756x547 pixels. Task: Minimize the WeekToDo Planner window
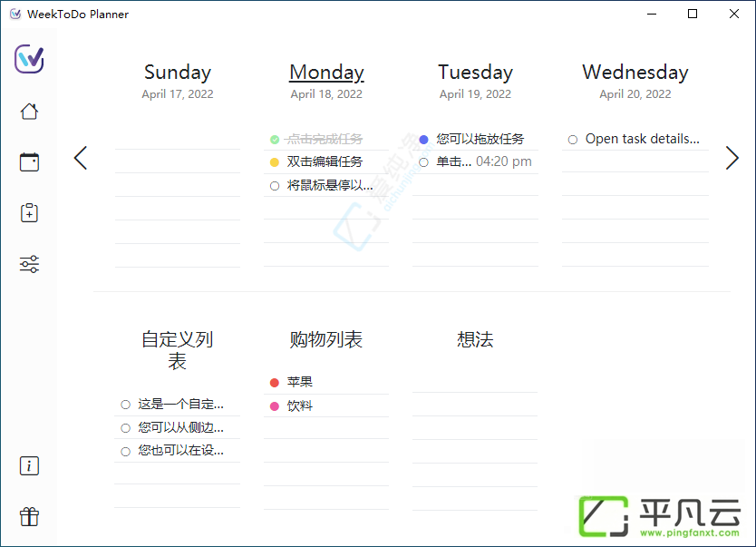(652, 14)
